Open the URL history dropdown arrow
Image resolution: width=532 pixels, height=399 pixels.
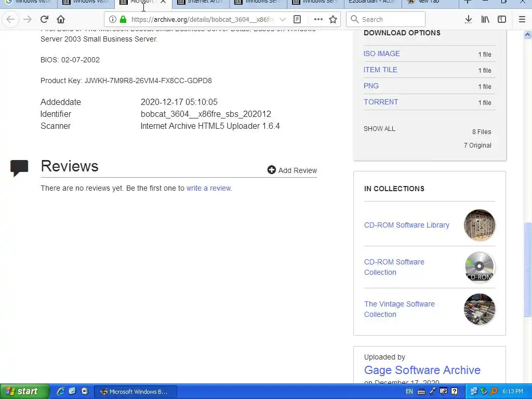tap(282, 19)
